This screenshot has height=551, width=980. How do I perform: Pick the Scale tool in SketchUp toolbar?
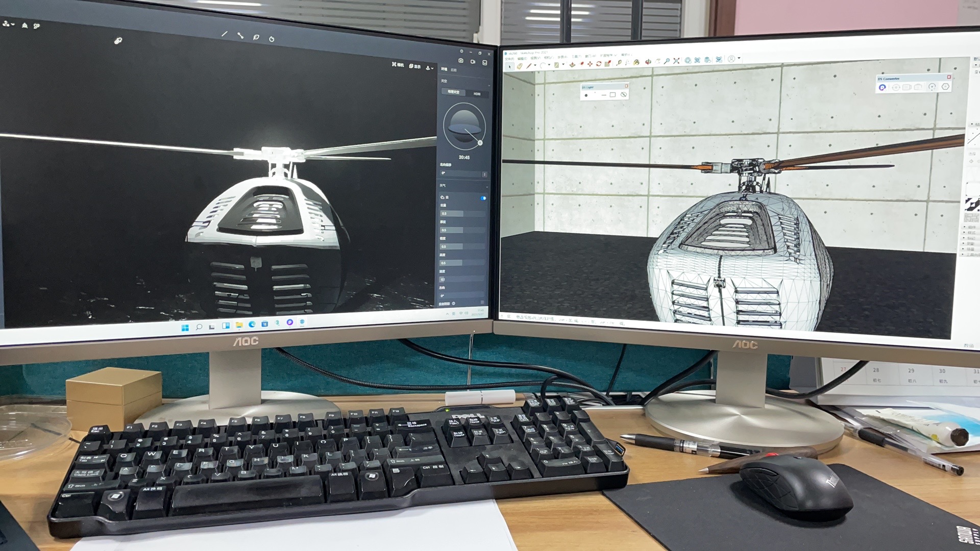(x=608, y=64)
